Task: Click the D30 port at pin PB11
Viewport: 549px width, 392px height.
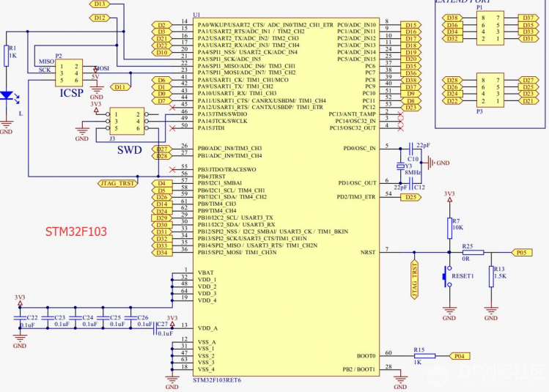Action: tap(162, 225)
